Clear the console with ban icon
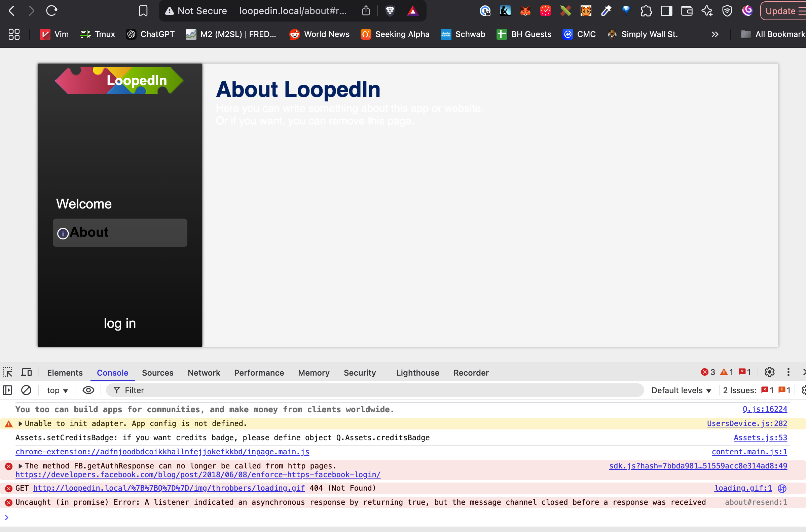 pos(26,390)
